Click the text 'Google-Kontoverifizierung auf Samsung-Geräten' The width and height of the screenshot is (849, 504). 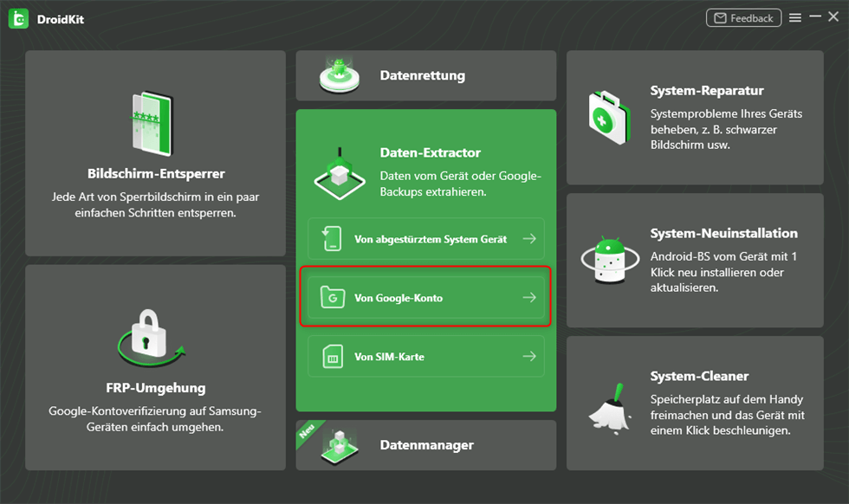point(155,419)
